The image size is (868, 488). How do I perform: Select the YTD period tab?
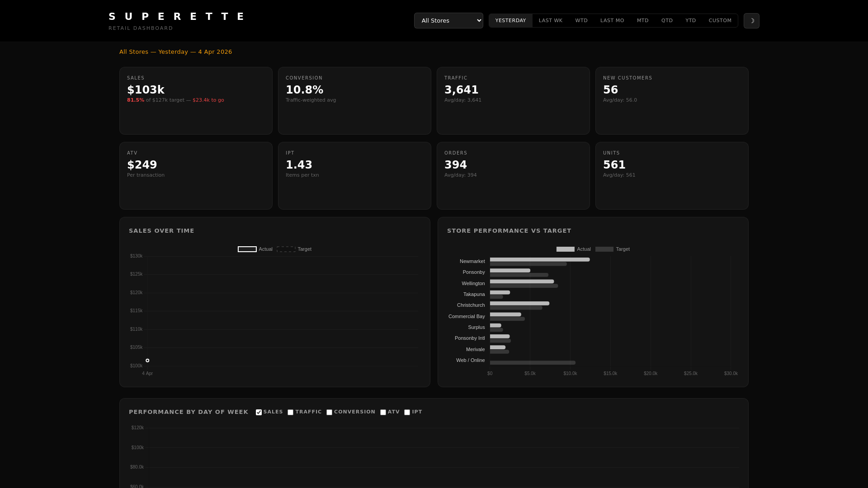[x=690, y=21]
